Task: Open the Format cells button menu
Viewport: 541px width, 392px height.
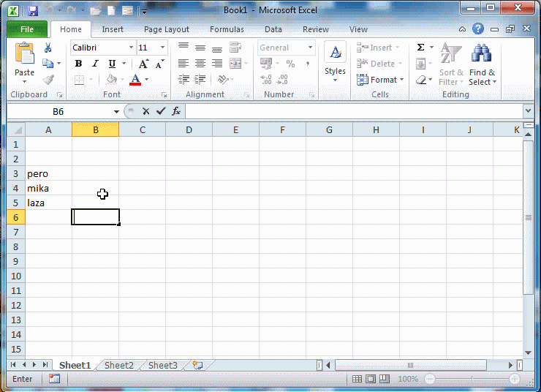Action: tap(378, 80)
